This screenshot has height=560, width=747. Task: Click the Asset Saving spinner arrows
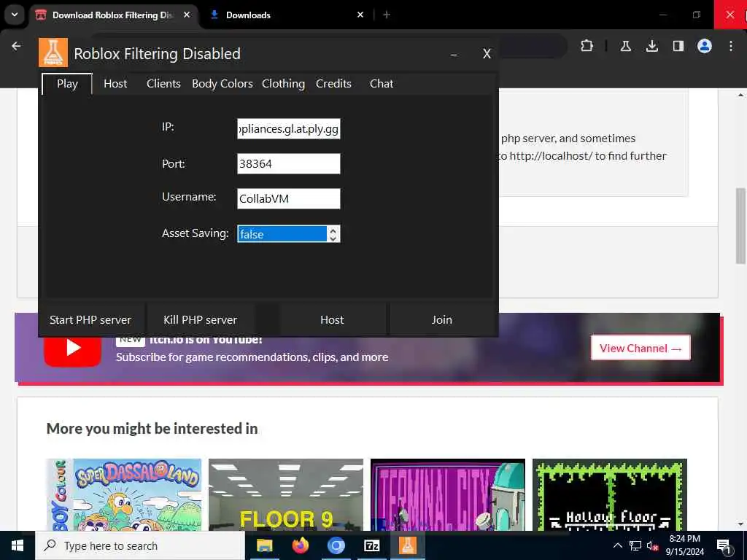click(333, 234)
